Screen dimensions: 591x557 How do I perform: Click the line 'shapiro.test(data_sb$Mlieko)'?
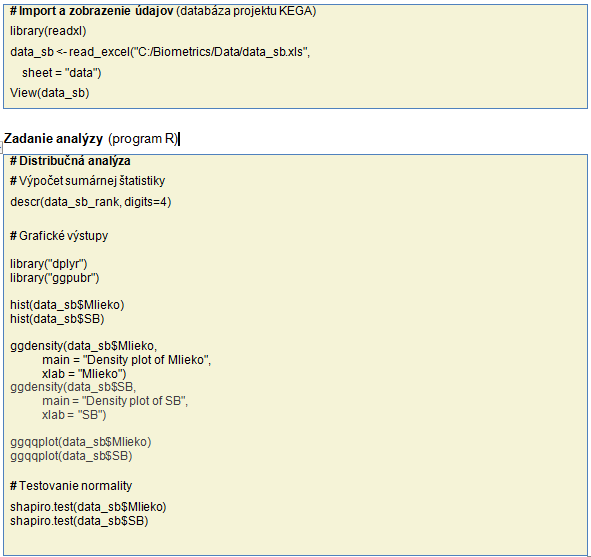[88, 507]
